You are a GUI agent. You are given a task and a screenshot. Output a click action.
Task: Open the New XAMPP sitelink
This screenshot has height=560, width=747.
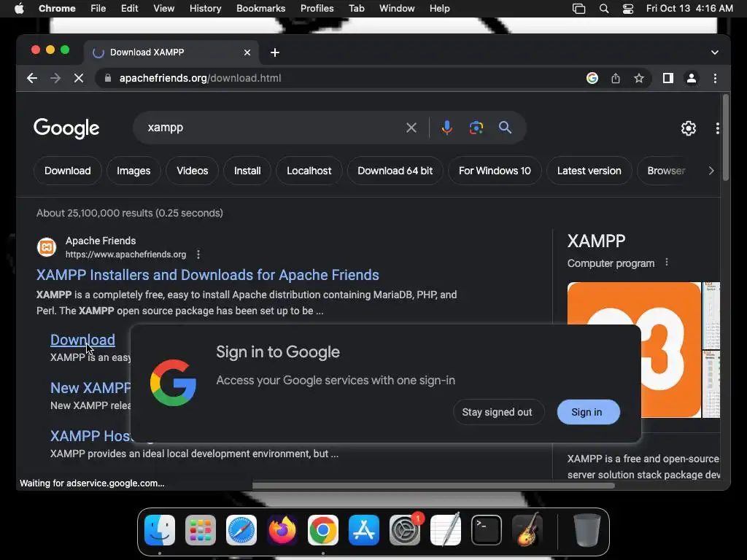pos(90,388)
